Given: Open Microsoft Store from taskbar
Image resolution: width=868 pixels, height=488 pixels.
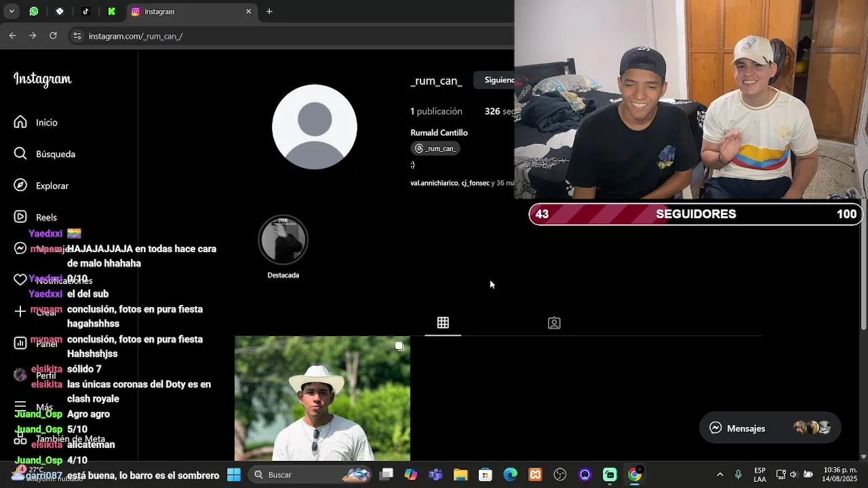Looking at the screenshot, I should (486, 474).
